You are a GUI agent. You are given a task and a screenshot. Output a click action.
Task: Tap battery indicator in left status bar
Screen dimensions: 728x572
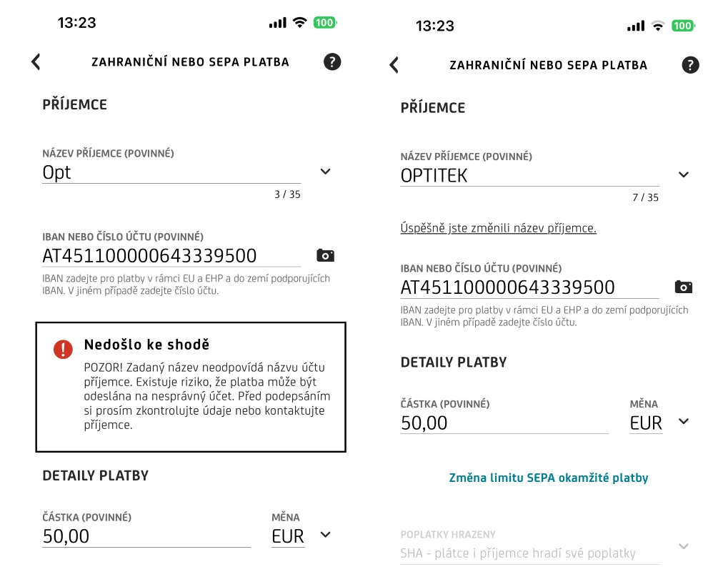(x=324, y=23)
